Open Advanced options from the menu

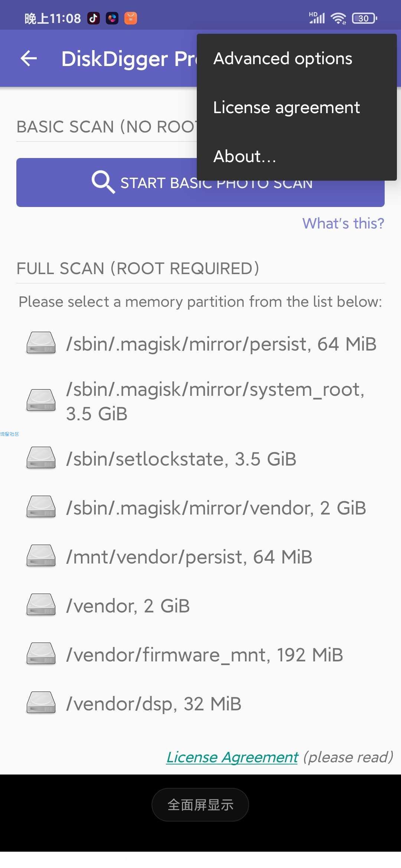[297, 58]
